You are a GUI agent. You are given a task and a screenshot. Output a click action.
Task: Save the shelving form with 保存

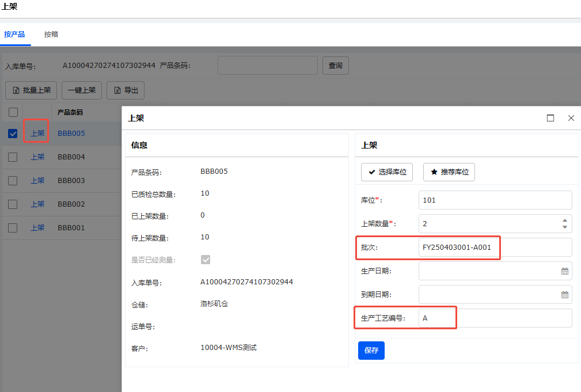pos(371,351)
